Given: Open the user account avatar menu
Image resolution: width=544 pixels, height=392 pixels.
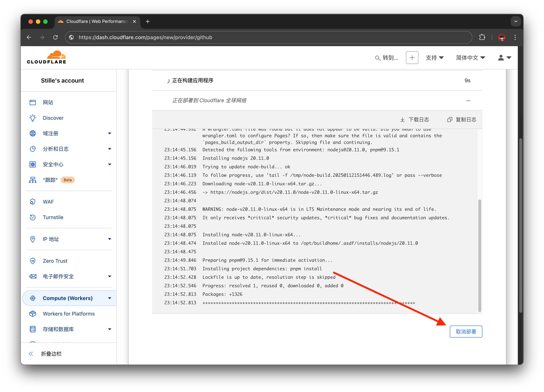Looking at the screenshot, I should point(504,58).
